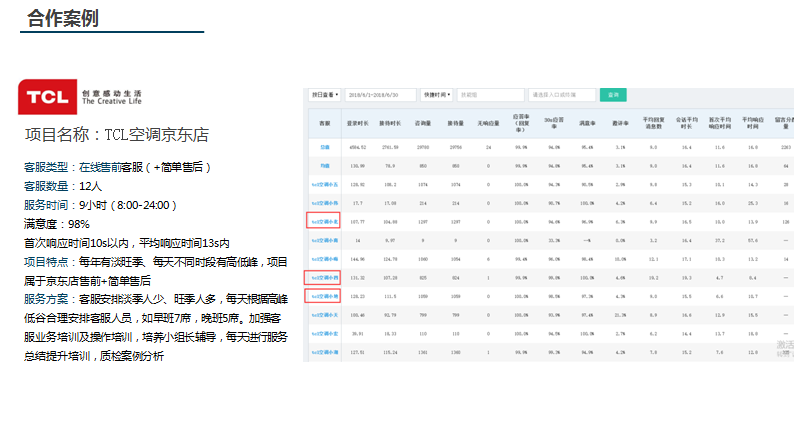Click the 平均响应时间 column header

pos(753,123)
